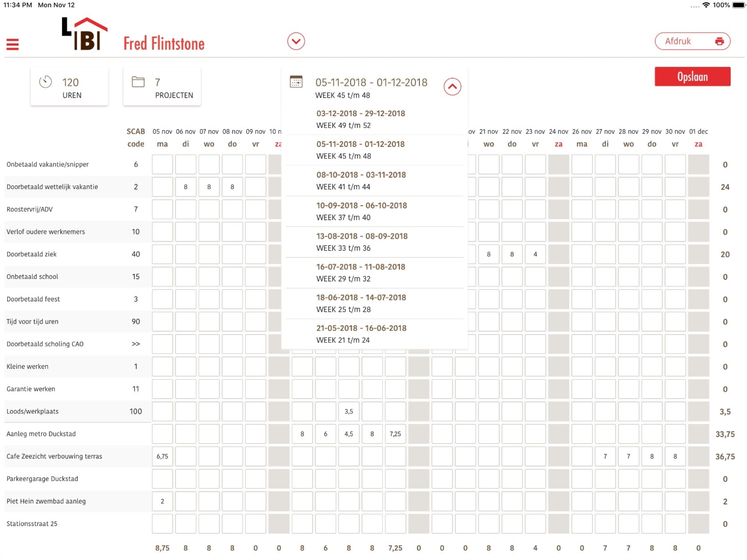Screen dimensions: 747x560
Task: Click the clock icon on Uren card
Action: coord(45,82)
